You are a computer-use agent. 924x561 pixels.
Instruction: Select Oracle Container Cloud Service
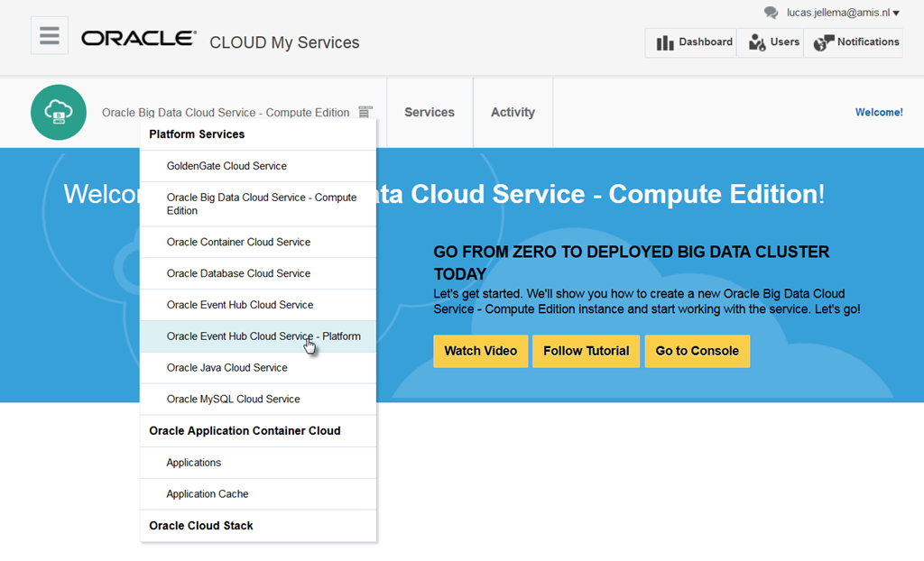(238, 242)
